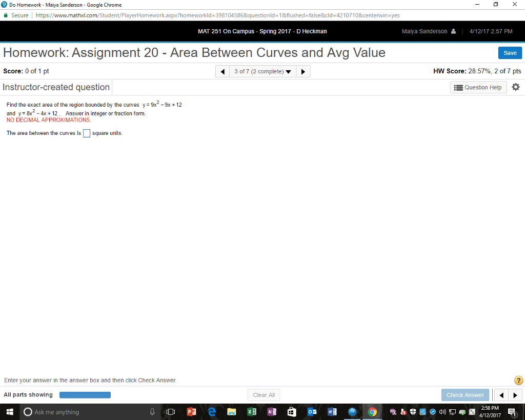This screenshot has height=420, width=525.
Task: Open Excel from the taskbar
Action: [252, 412]
